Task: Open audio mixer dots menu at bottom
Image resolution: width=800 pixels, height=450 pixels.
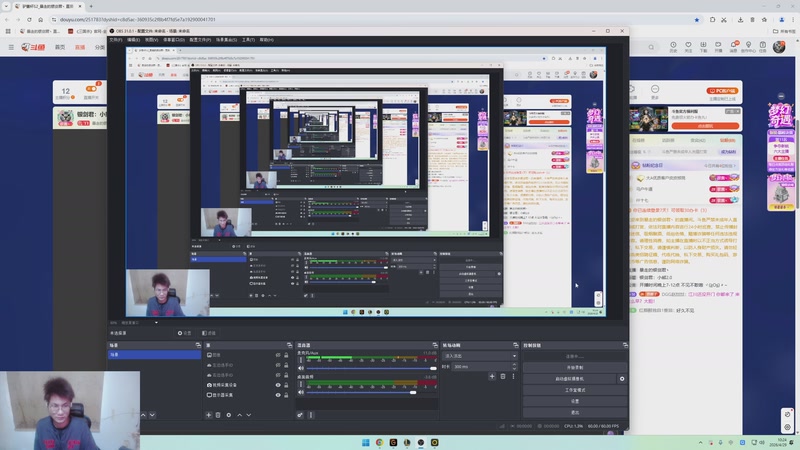Action: [311, 415]
